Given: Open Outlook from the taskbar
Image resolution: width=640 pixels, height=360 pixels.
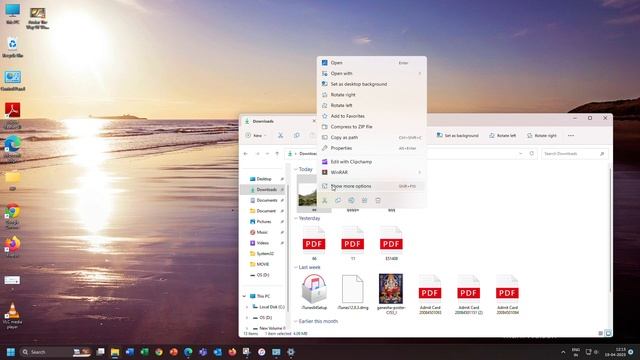Looking at the screenshot, I should click(218, 352).
